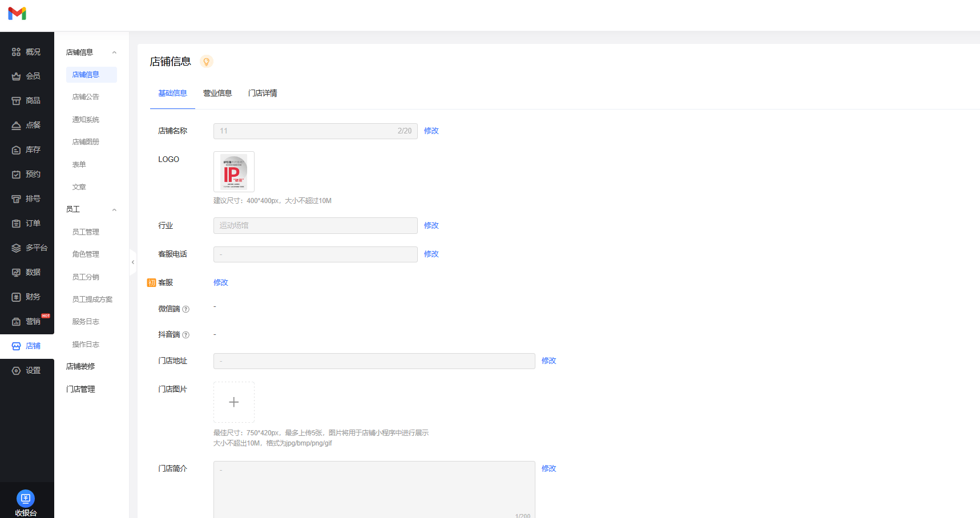Open the 商品 products shop icon

(x=16, y=101)
